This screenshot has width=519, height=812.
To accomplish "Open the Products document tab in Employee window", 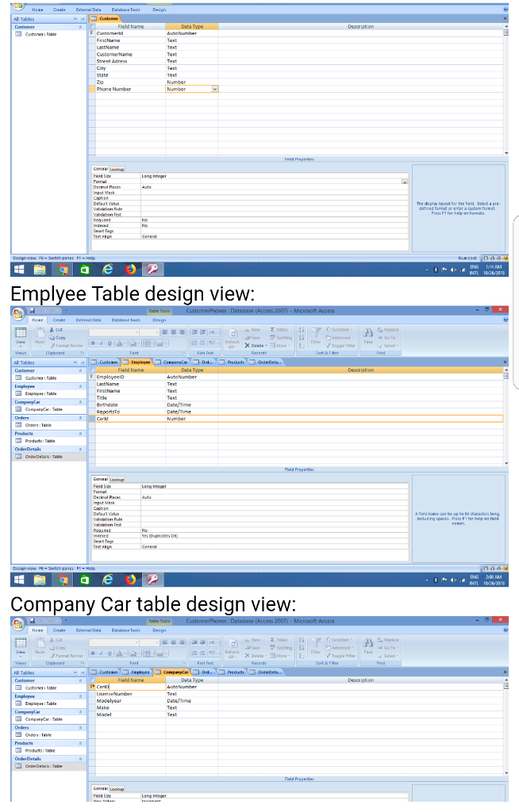I will tap(232, 362).
